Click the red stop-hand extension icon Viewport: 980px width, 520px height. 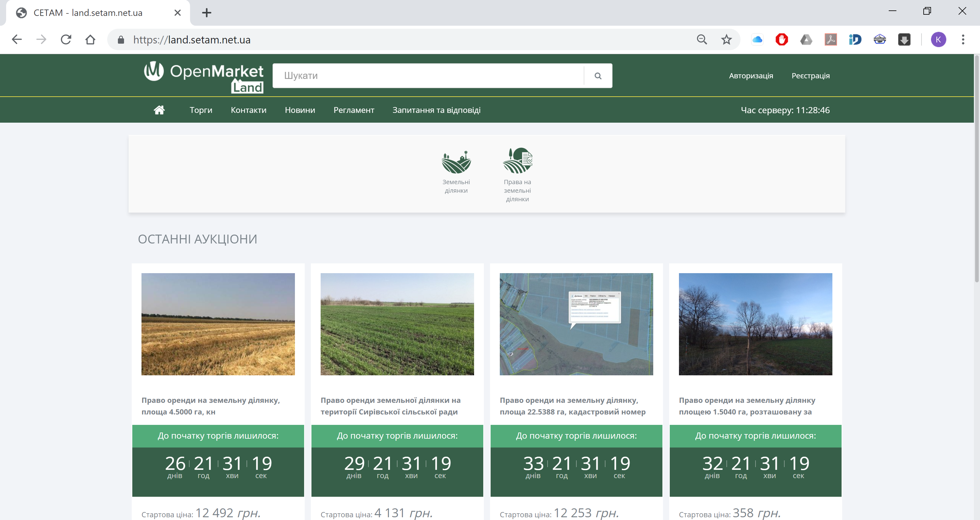pos(782,39)
